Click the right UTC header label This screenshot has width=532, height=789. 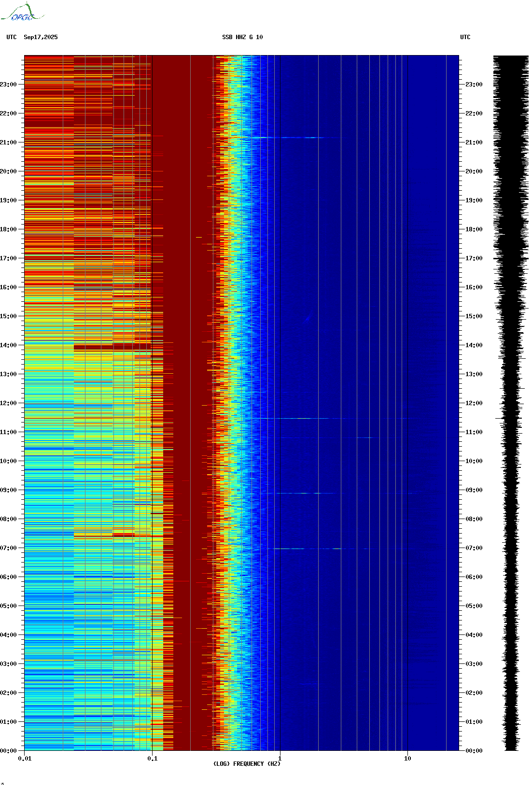point(465,37)
